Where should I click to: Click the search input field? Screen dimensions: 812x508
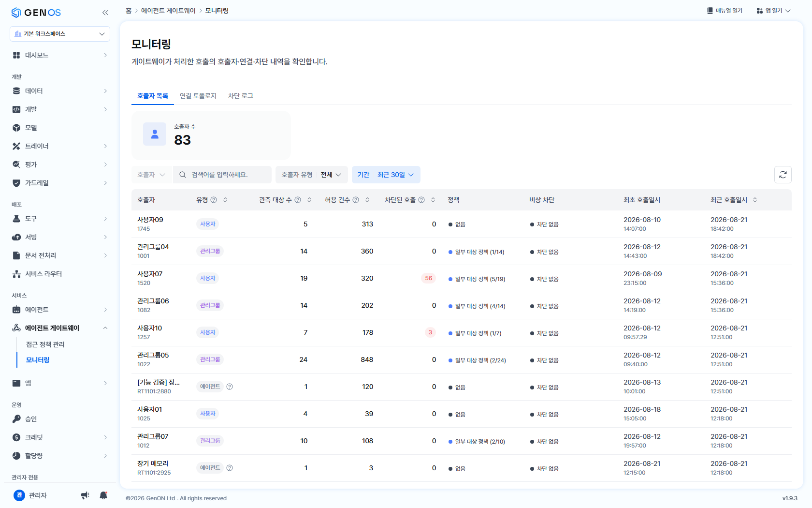coord(222,175)
